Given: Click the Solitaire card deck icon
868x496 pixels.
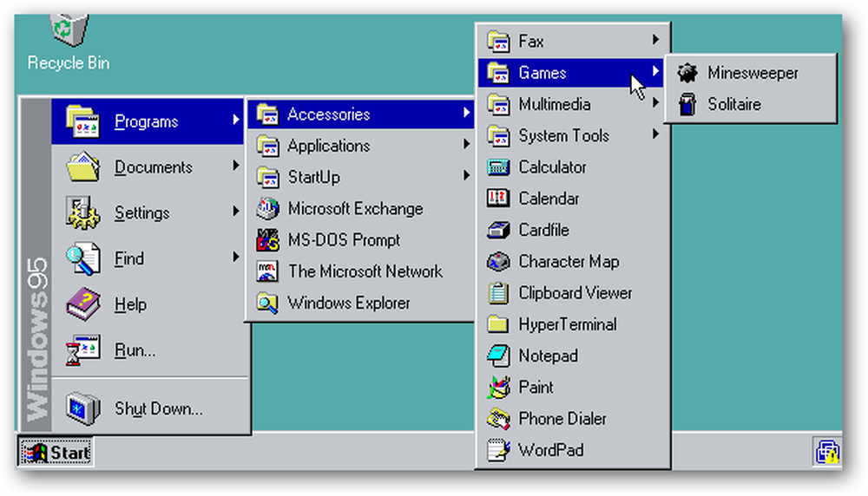Looking at the screenshot, I should 687,105.
